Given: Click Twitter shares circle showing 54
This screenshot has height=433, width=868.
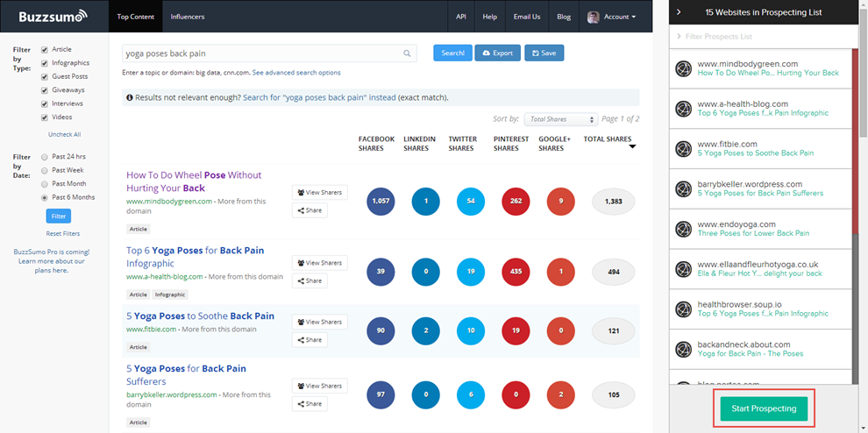Looking at the screenshot, I should pos(471,202).
